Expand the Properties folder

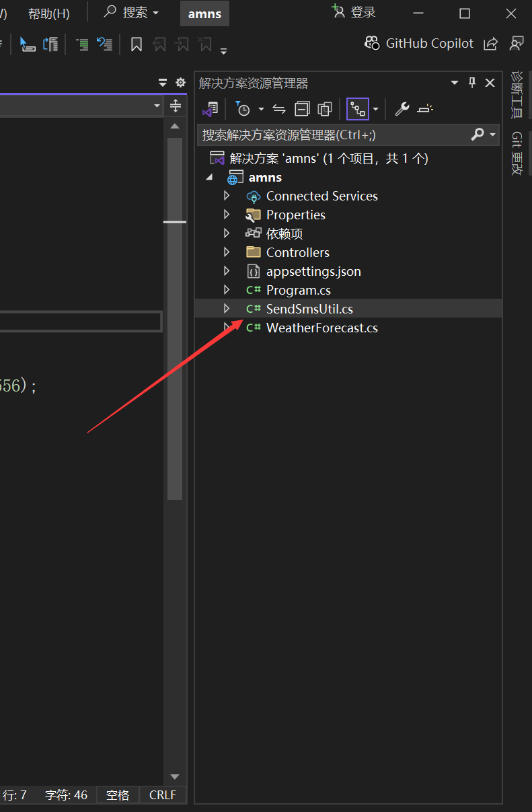pyautogui.click(x=227, y=215)
